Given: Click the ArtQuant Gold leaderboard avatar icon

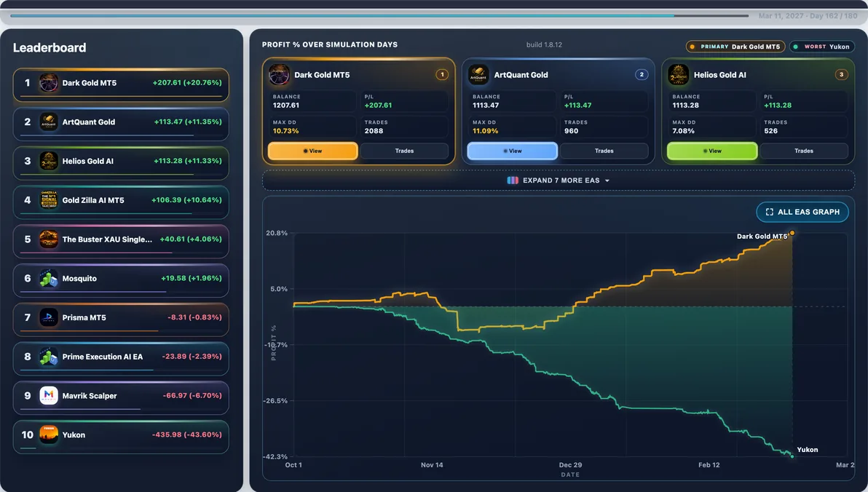Looking at the screenshot, I should click(x=49, y=122).
